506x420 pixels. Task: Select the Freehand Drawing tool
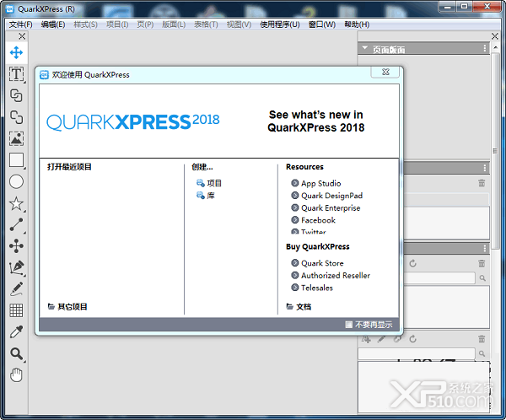(16, 289)
